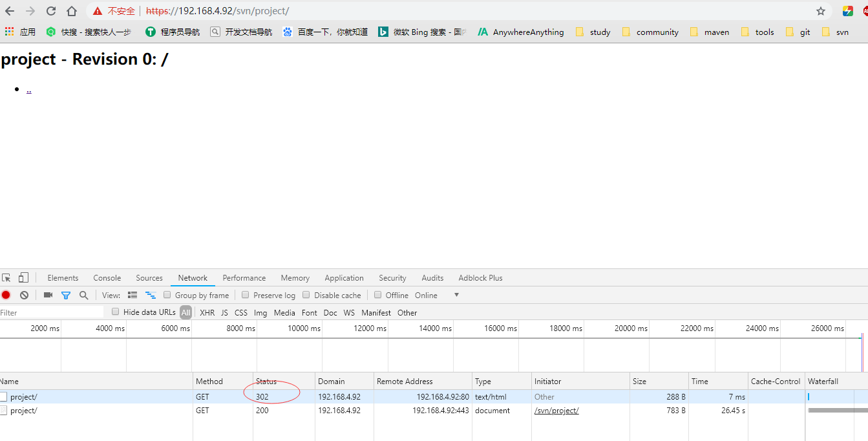This screenshot has height=441, width=868.
Task: Open the study bookmarks folder
Action: [593, 32]
